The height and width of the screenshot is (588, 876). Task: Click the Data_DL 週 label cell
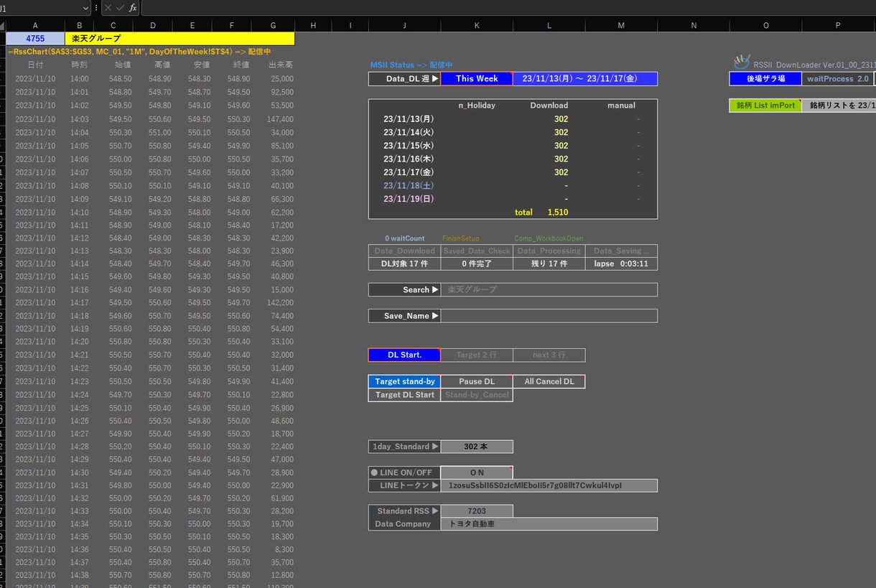click(404, 79)
